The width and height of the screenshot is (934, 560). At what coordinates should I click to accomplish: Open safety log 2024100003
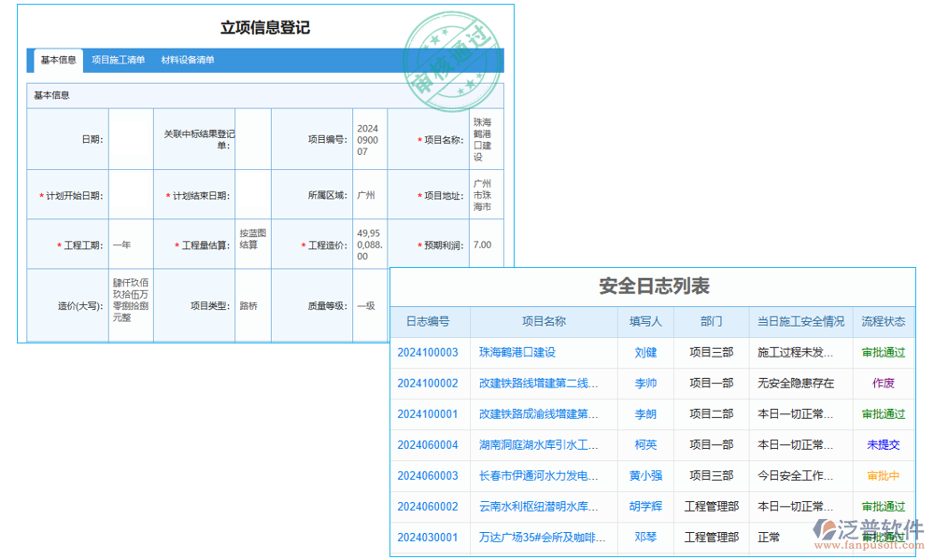click(429, 352)
